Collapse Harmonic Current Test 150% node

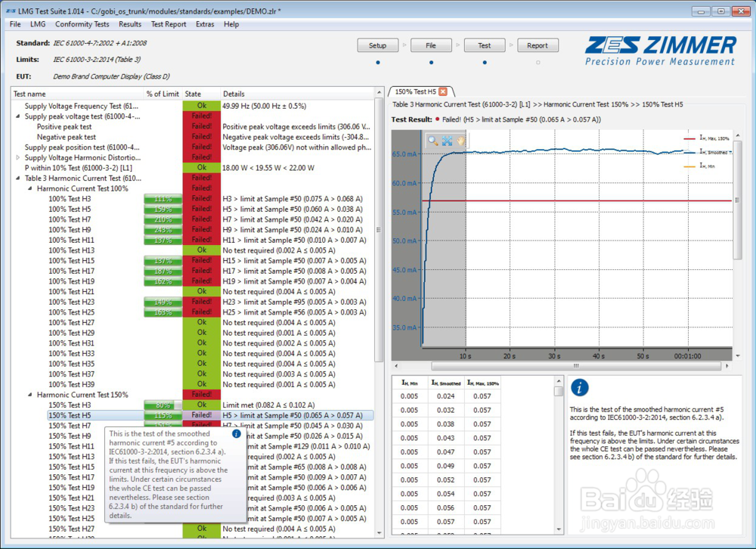click(x=30, y=395)
